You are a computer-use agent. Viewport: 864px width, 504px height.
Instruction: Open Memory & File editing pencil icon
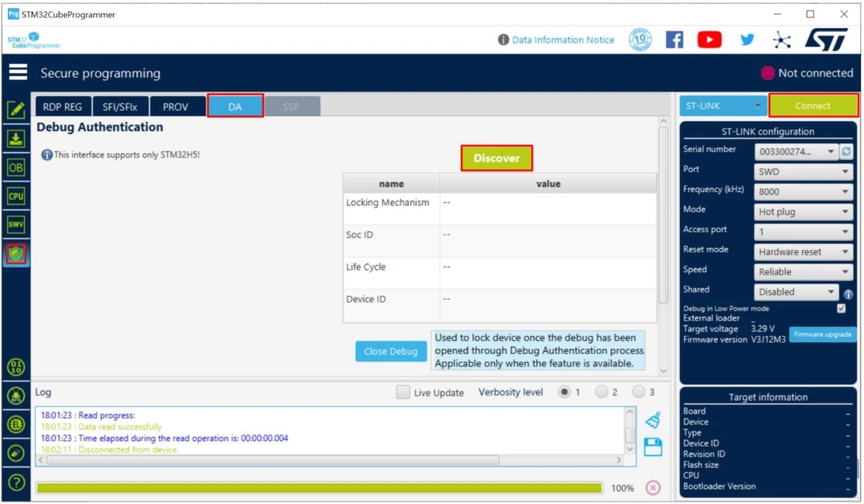(16, 110)
